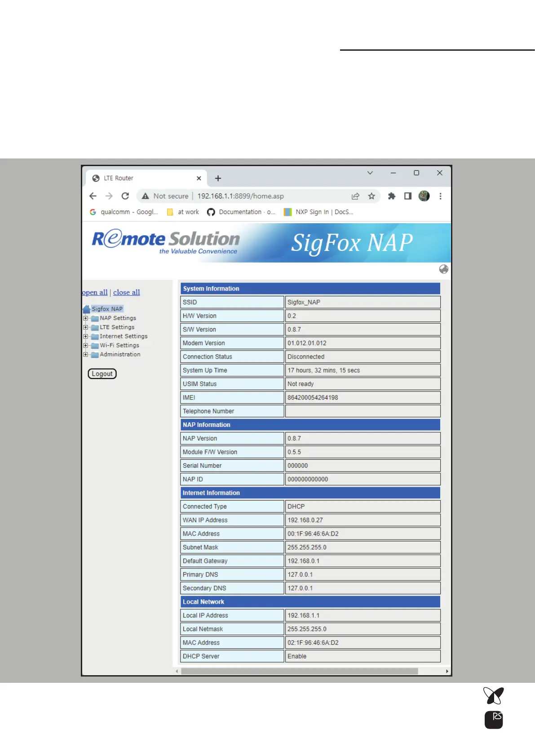The width and height of the screenshot is (535, 756).
Task: Open a new browser tab
Action: coord(218,178)
